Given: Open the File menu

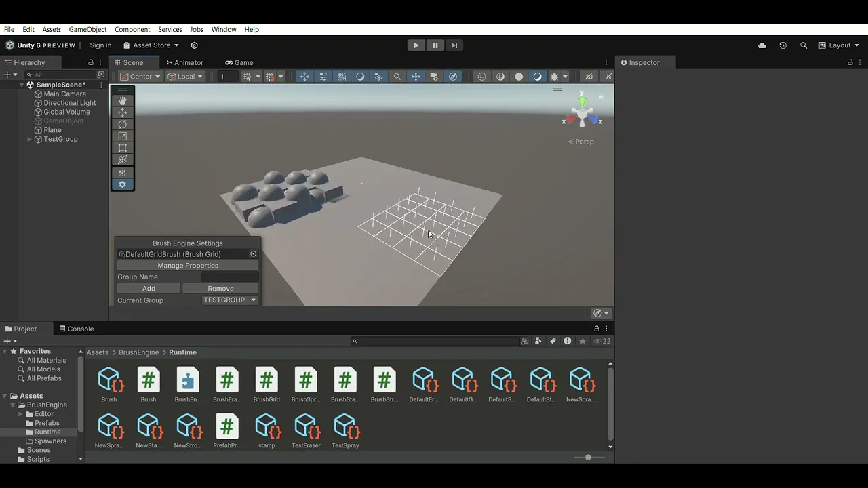Looking at the screenshot, I should click(9, 30).
